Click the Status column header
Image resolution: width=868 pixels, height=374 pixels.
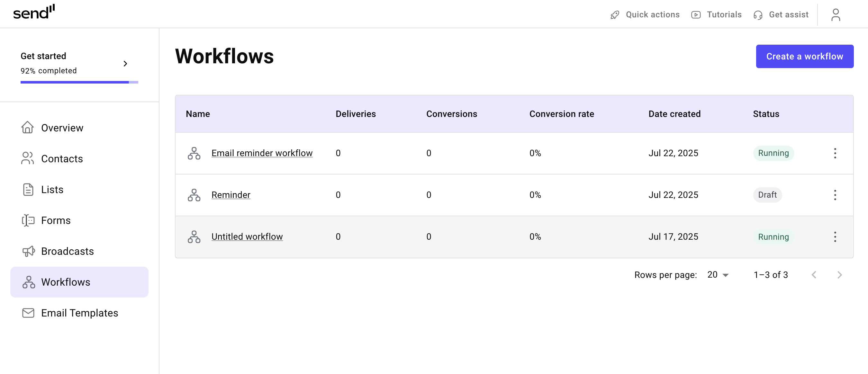point(766,114)
